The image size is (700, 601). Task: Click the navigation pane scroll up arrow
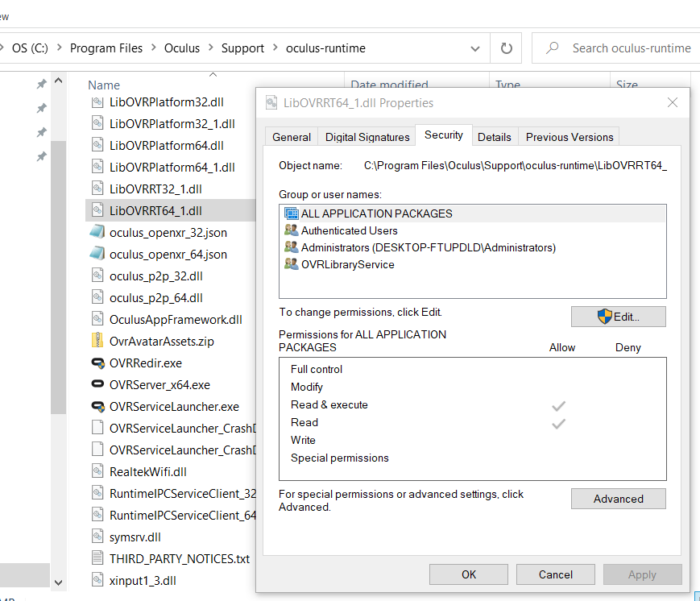[x=59, y=81]
